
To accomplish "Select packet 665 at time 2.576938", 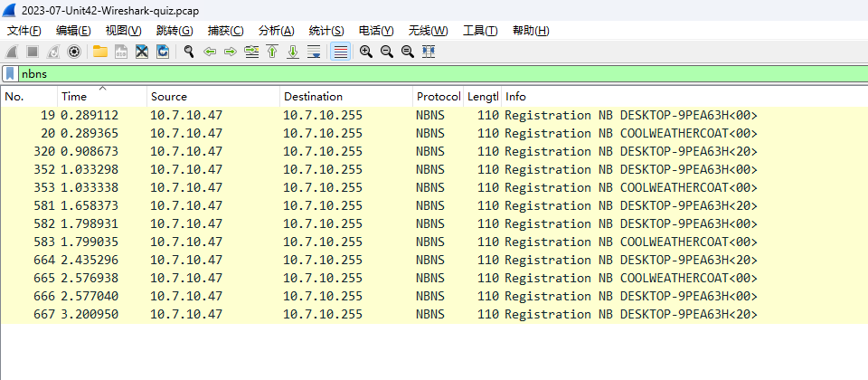I will coord(434,278).
